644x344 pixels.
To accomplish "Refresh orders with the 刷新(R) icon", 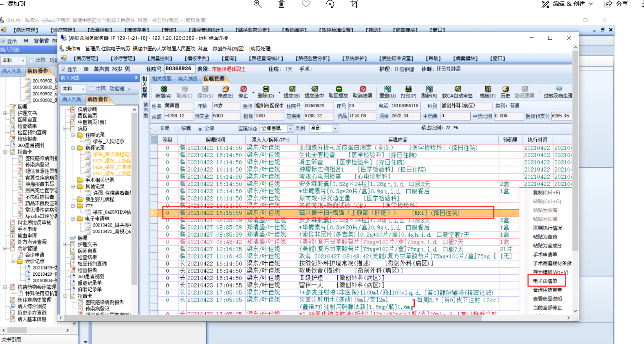I will point(429,89).
